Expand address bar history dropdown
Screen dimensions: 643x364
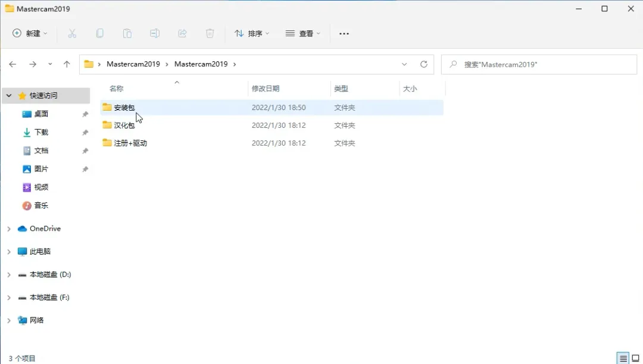[x=404, y=64]
